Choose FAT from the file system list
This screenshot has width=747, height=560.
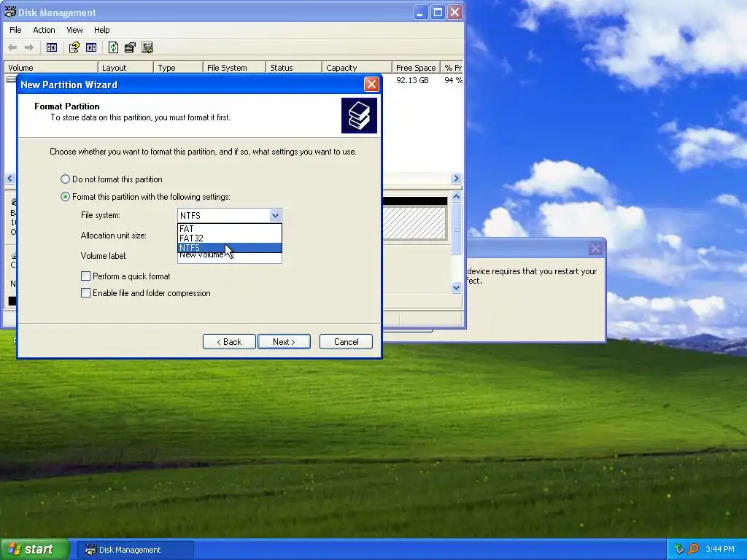230,228
